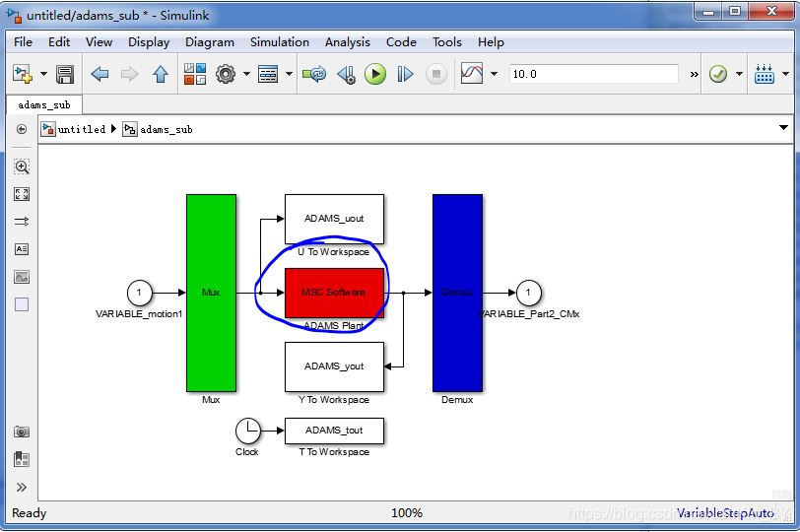Click the simulation stop time field
The height and width of the screenshot is (532, 800).
click(592, 74)
